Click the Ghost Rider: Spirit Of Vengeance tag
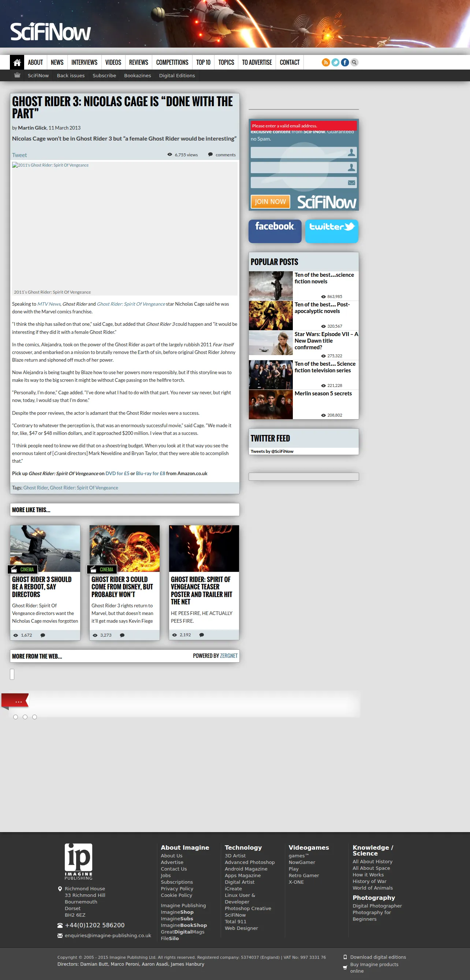 (84, 488)
